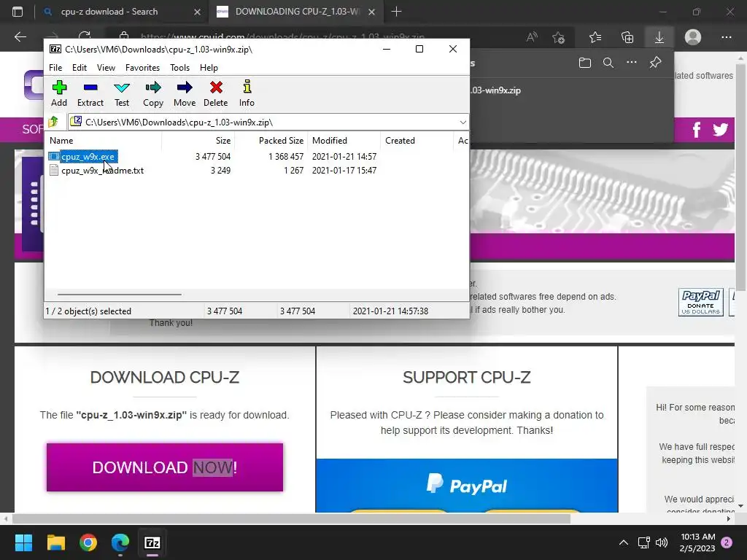The width and height of the screenshot is (747, 560).
Task: Close the cpu-z download Search tab
Action: (197, 12)
